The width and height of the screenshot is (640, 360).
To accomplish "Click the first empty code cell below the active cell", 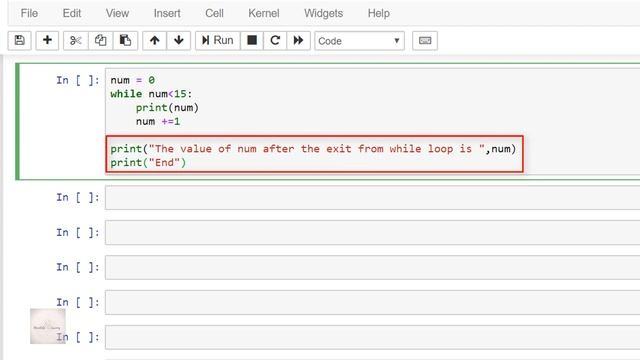I will 372,198.
